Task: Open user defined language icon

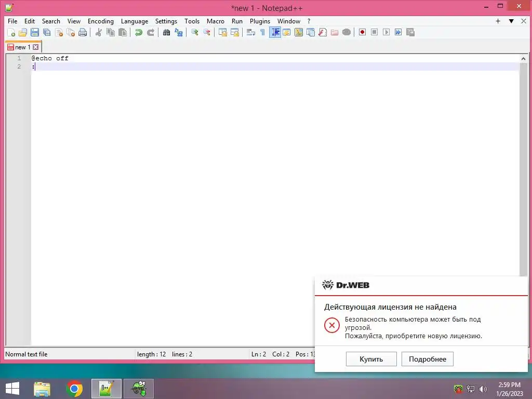Action: coord(287,32)
